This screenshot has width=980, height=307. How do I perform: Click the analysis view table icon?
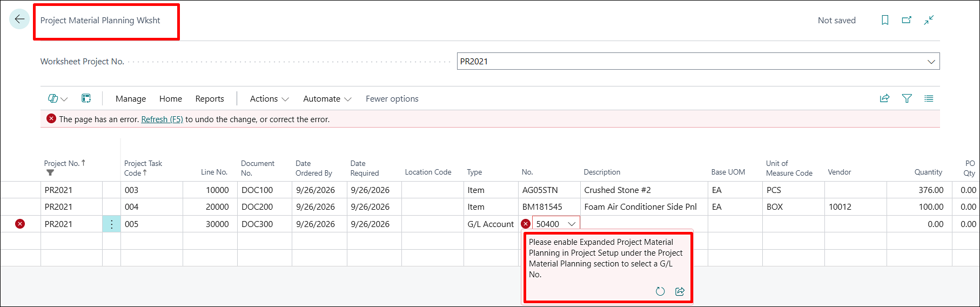click(x=86, y=98)
